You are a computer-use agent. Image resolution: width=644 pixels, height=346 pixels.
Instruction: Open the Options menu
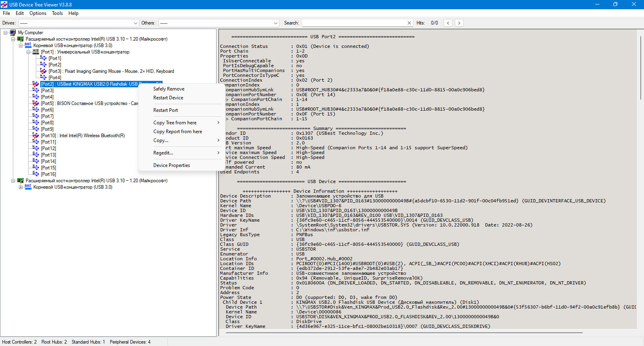38,13
